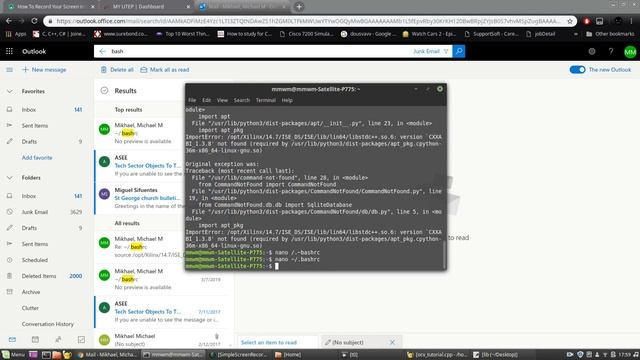Open the Search menu in terminal

point(242,100)
